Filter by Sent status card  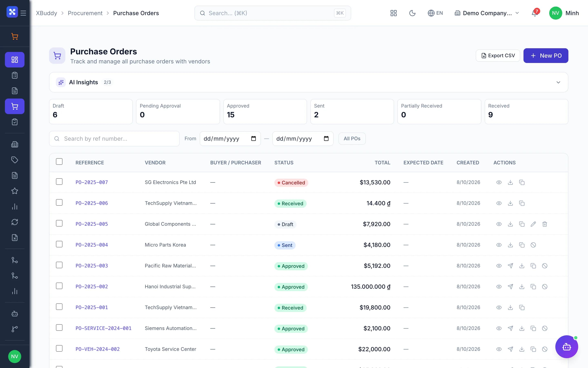pos(352,112)
